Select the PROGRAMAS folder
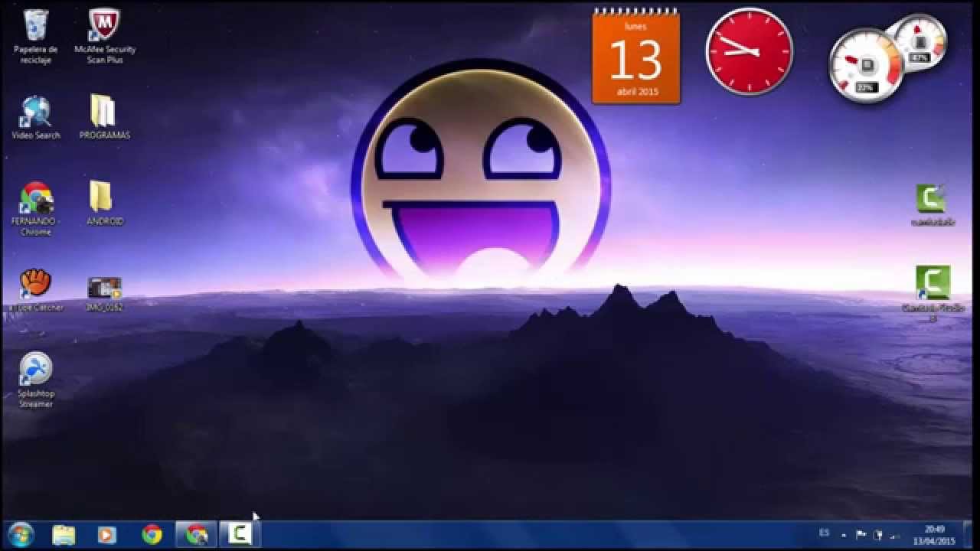 pos(104,118)
